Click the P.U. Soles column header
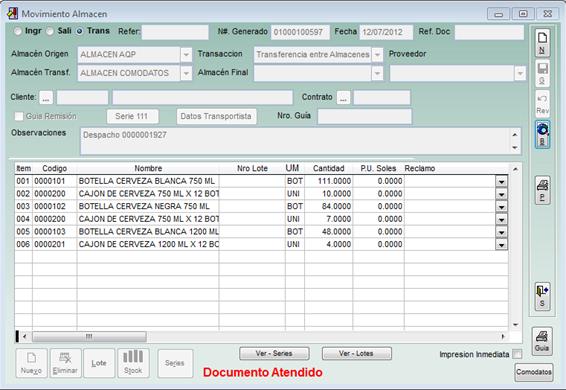 [x=378, y=168]
